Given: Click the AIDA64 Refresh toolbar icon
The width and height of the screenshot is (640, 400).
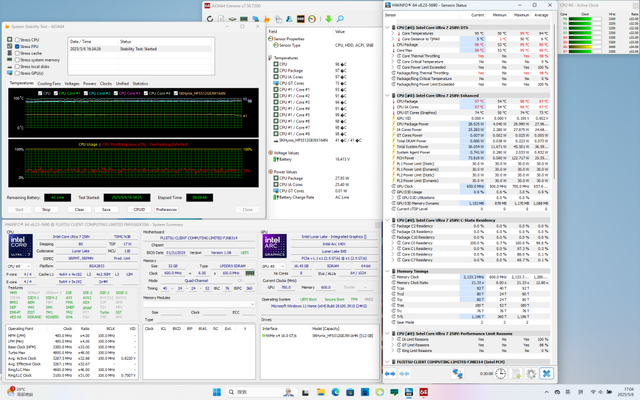Looking at the screenshot, I should click(210, 19).
